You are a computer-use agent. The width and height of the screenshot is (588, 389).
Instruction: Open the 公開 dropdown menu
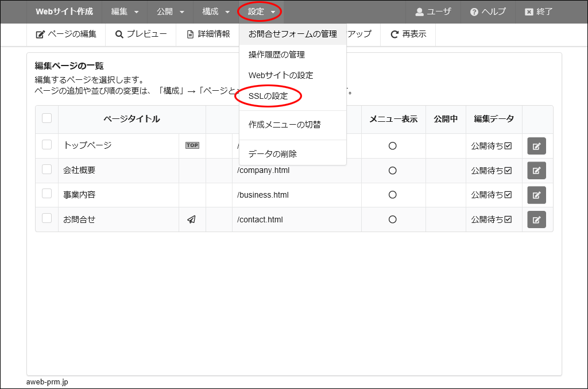pos(171,11)
